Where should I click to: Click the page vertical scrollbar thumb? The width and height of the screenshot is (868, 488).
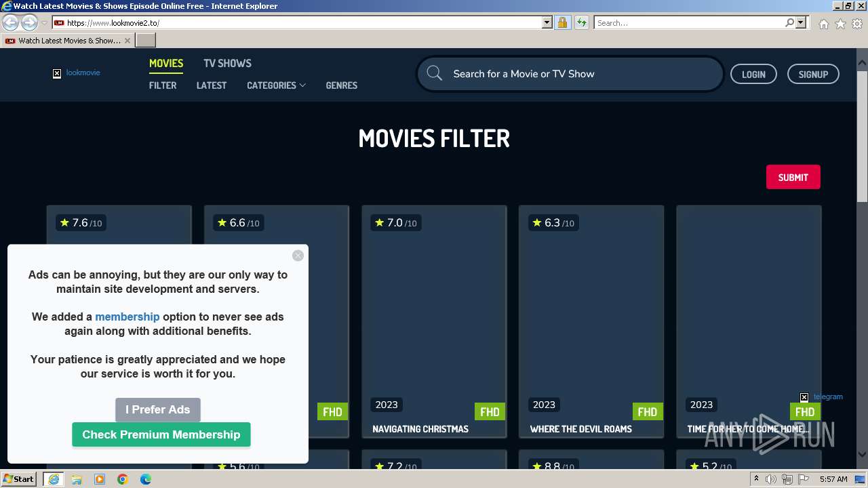863,136
